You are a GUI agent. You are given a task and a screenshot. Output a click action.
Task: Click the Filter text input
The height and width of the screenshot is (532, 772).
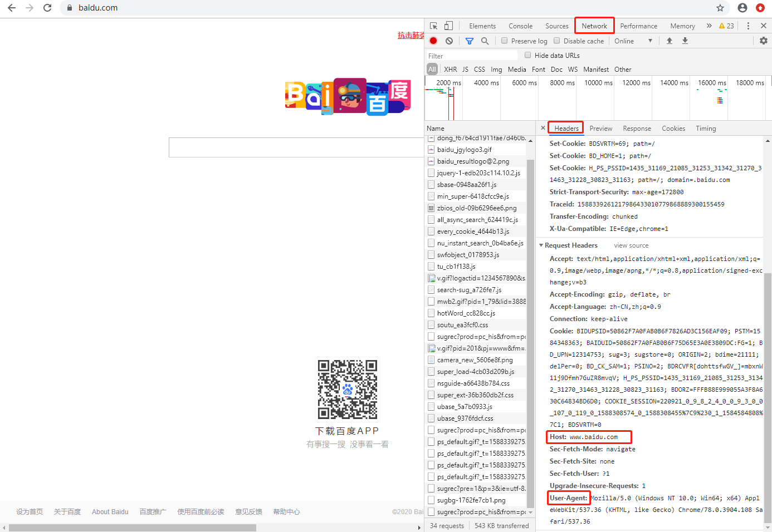tap(472, 56)
